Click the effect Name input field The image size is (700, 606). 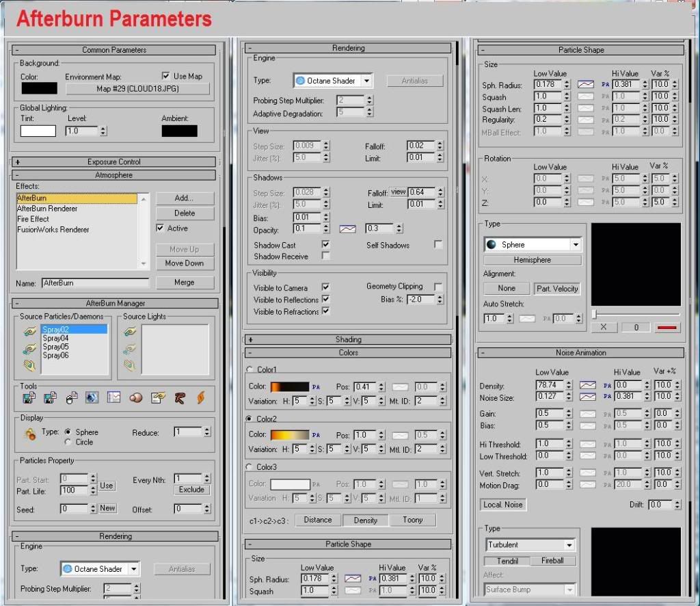(x=96, y=283)
